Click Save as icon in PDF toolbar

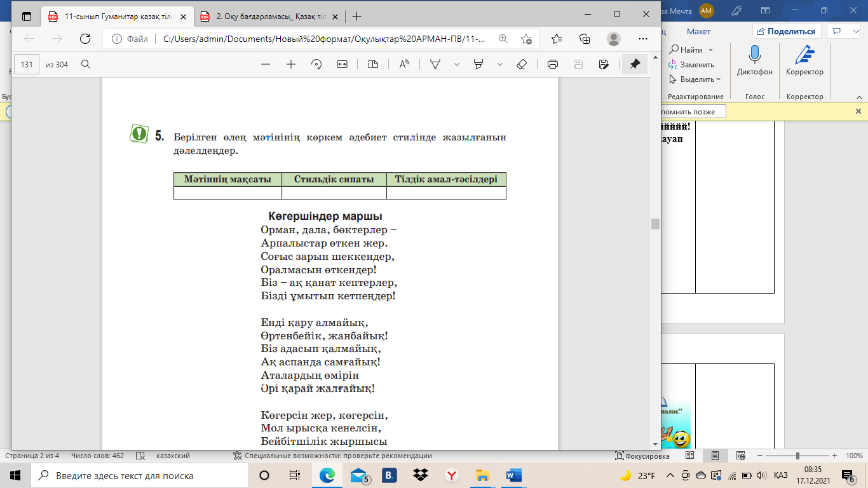point(604,64)
